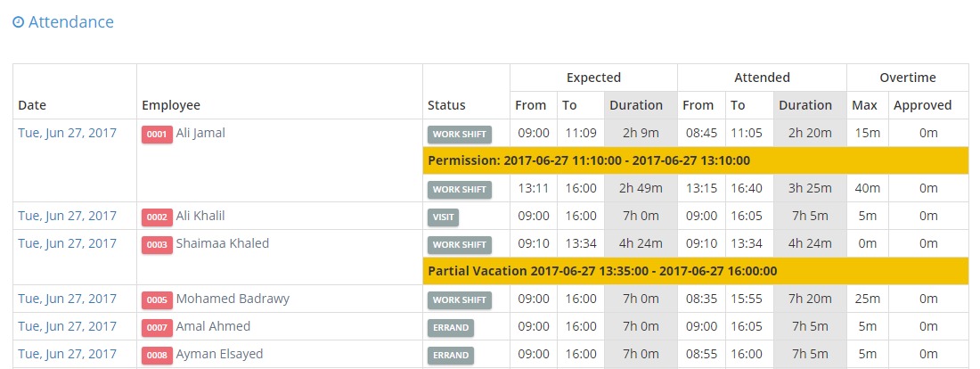Screen dimensions: 980x369
Task: Select employee name Mohamed Badrawy
Action: coord(233,299)
